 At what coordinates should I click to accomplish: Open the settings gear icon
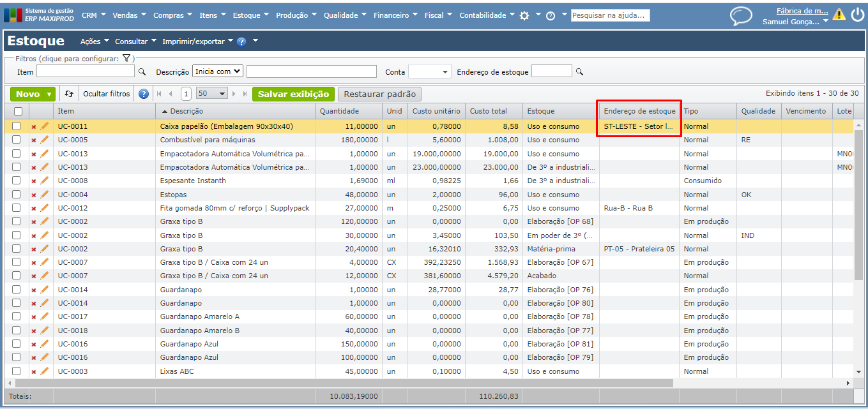tap(524, 15)
